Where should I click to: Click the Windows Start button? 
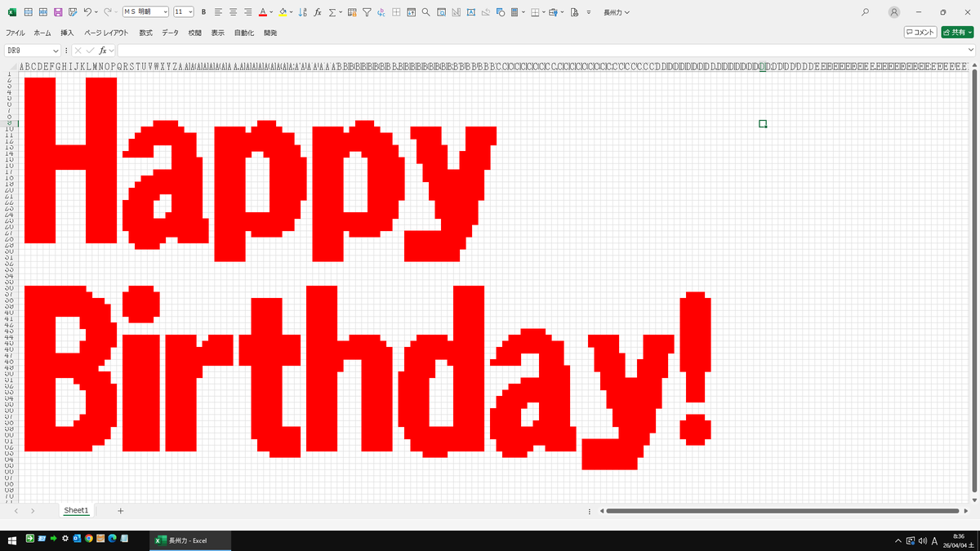(x=12, y=540)
